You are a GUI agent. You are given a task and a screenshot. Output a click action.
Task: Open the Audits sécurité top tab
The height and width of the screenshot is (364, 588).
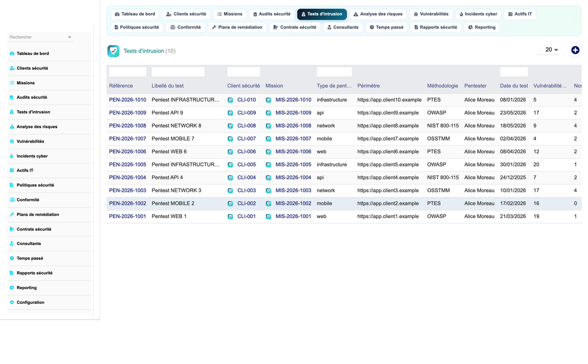coord(272,14)
